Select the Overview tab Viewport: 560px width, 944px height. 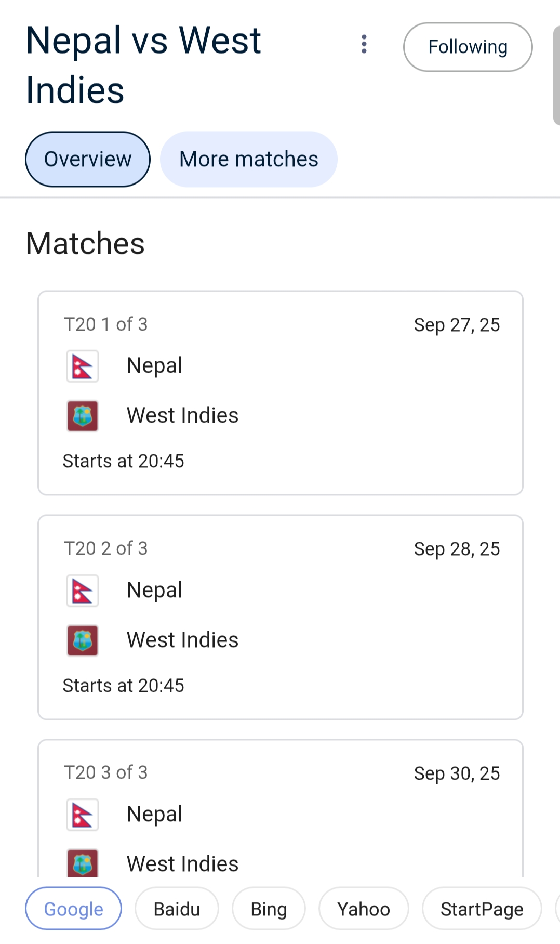point(88,159)
